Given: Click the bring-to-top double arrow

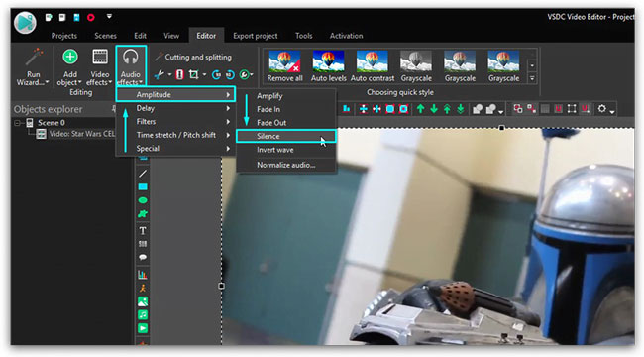Looking at the screenshot, I should (447, 108).
